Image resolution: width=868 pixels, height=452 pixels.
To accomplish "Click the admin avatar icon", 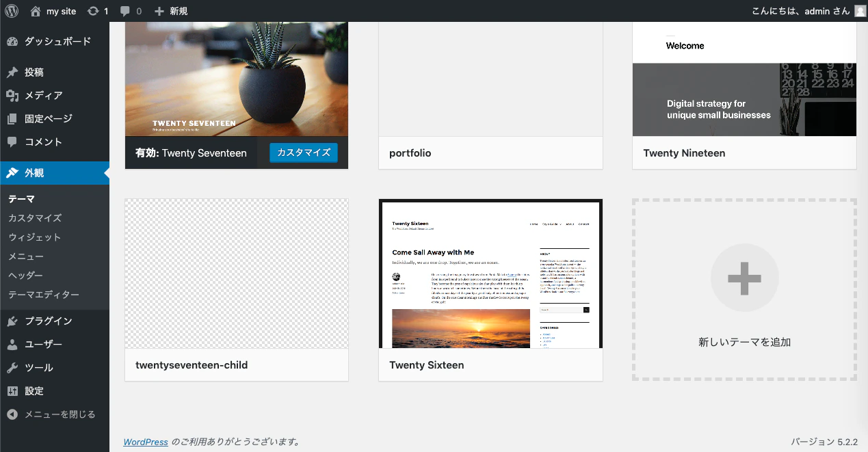I will pyautogui.click(x=860, y=11).
